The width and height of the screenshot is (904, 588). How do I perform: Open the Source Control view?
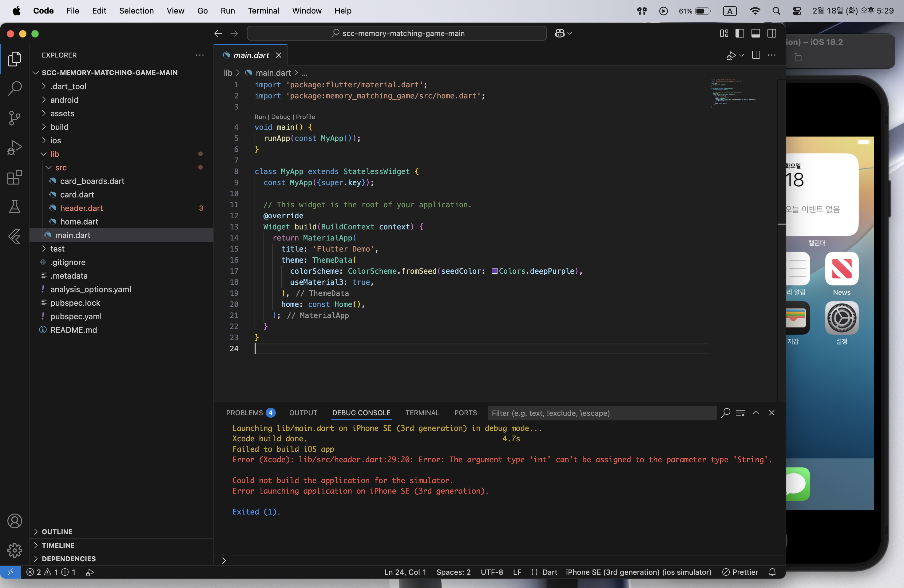(14, 118)
